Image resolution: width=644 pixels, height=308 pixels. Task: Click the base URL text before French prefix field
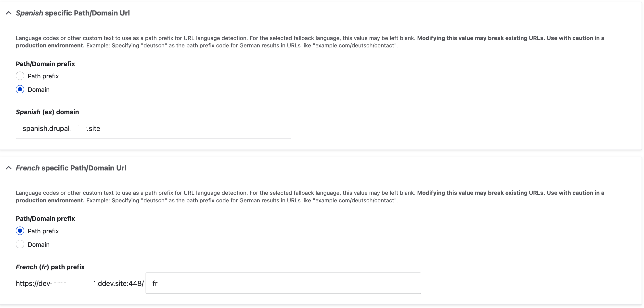point(79,283)
